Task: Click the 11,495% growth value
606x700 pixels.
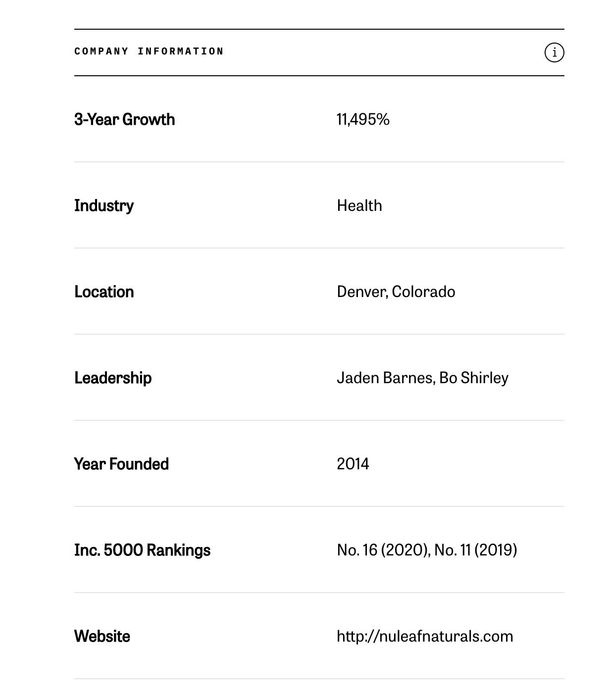Action: [x=363, y=119]
